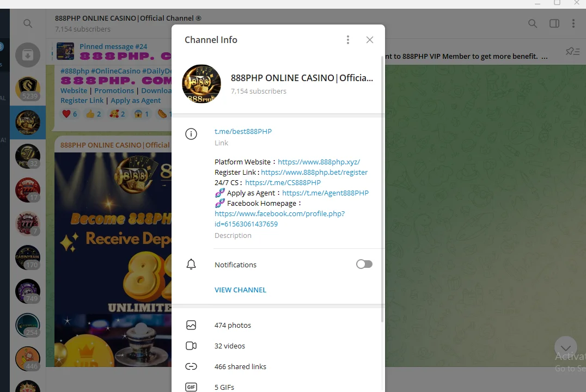Open the Casinyeam chat with 170 unread
The width and height of the screenshot is (586, 392).
click(28, 258)
